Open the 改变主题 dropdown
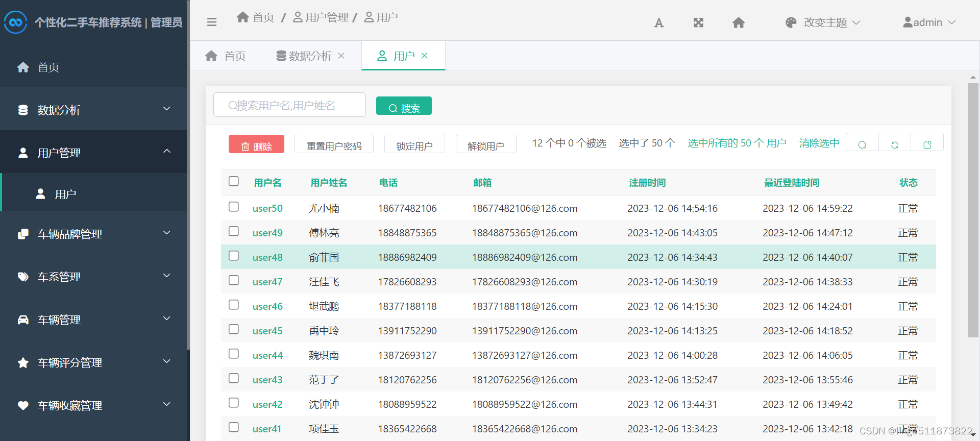The width and height of the screenshot is (980, 441). click(823, 22)
